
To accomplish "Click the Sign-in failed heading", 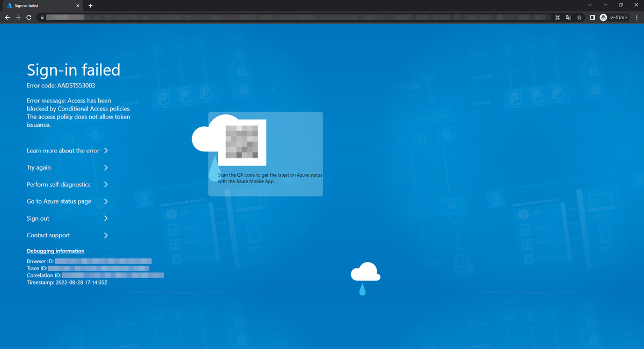I will 74,70.
